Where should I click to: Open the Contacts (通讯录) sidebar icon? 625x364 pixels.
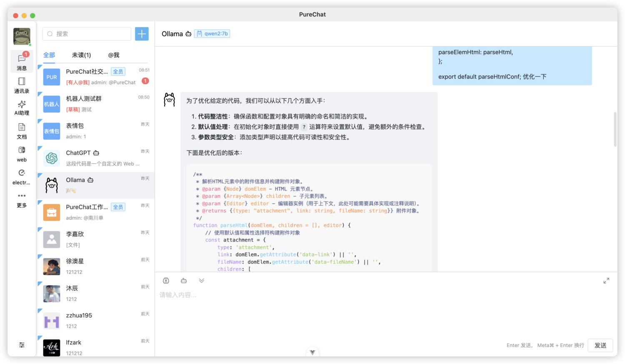tap(22, 85)
